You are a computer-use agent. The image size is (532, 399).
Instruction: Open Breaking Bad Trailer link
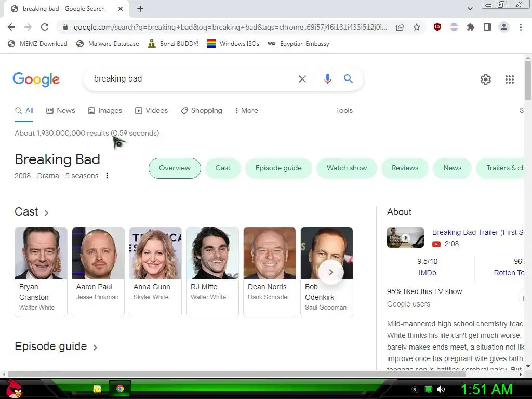(x=478, y=232)
